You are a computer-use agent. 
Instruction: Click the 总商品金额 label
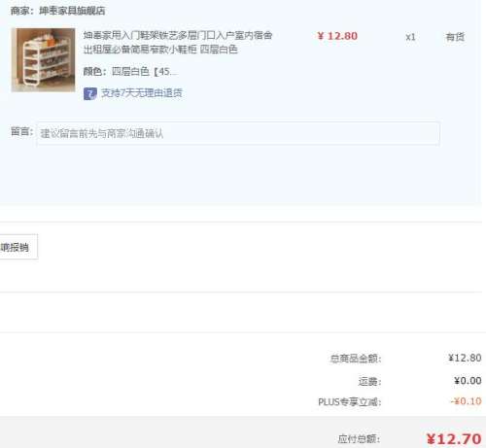(356, 359)
